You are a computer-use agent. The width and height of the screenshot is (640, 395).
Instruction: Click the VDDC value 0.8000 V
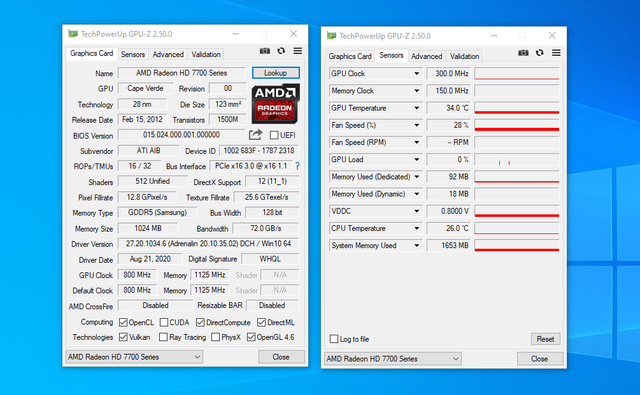[449, 211]
